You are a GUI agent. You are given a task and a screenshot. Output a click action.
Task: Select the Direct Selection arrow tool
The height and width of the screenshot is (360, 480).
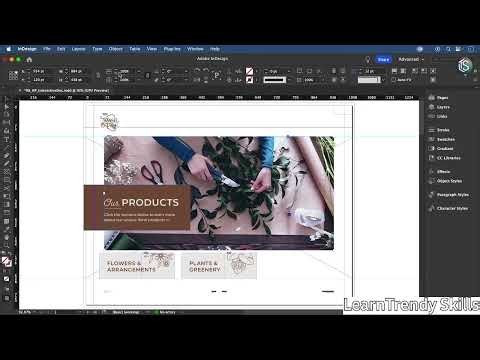[x=7, y=107]
